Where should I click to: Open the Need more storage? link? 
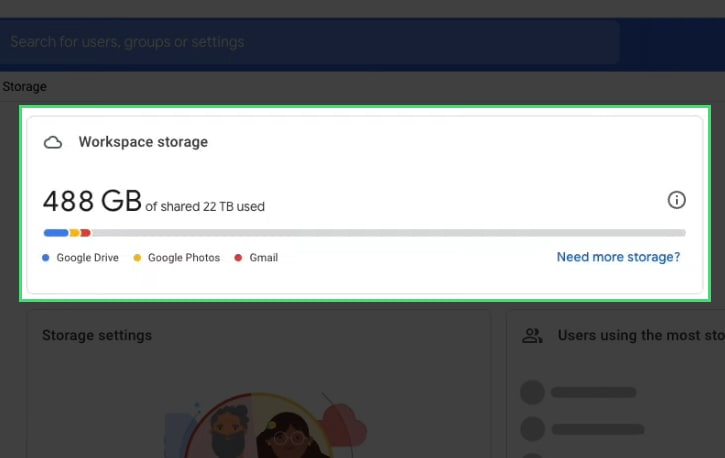point(618,257)
